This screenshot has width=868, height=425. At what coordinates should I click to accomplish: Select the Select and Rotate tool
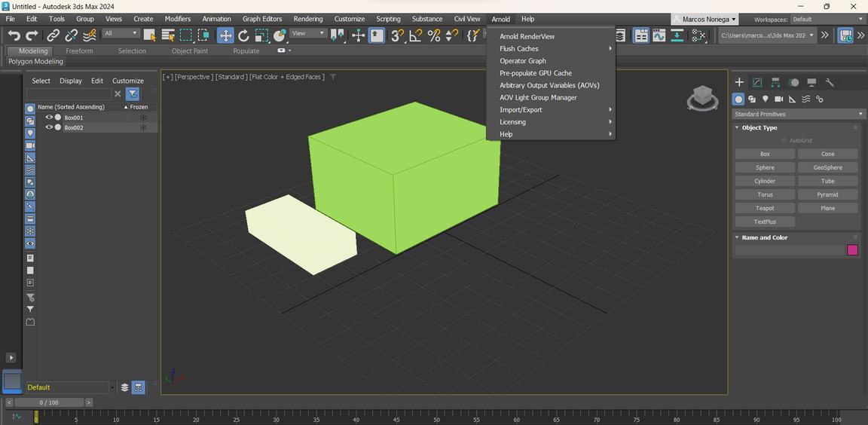[x=243, y=35]
